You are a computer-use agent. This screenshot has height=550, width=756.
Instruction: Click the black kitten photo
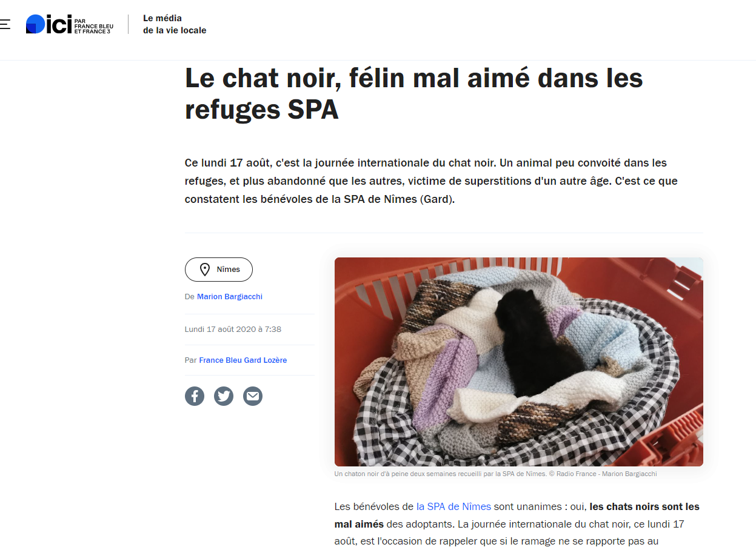point(519,362)
